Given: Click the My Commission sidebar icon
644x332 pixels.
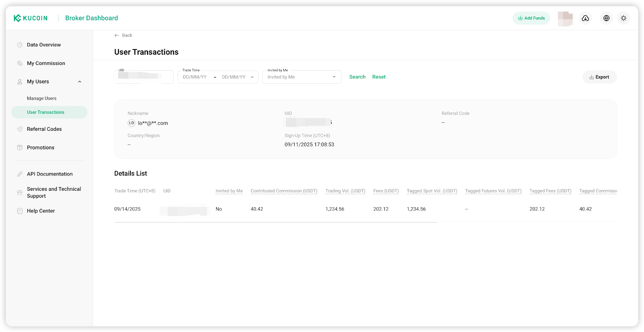Looking at the screenshot, I should (20, 63).
